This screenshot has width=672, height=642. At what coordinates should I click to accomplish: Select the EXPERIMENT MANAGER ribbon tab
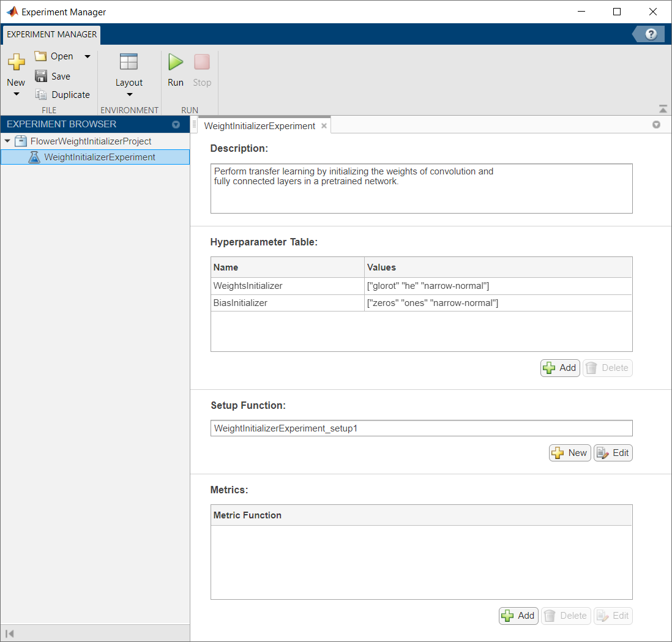pyautogui.click(x=52, y=34)
